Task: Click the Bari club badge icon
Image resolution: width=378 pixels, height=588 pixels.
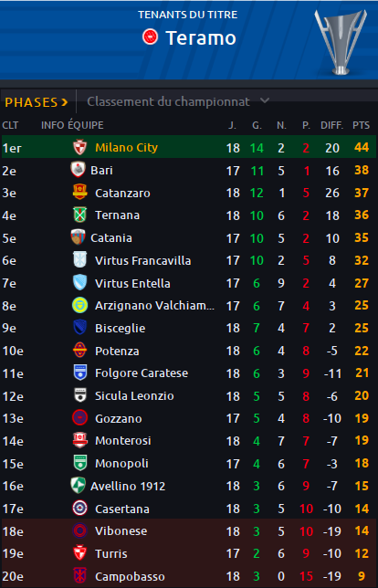Action: click(78, 170)
